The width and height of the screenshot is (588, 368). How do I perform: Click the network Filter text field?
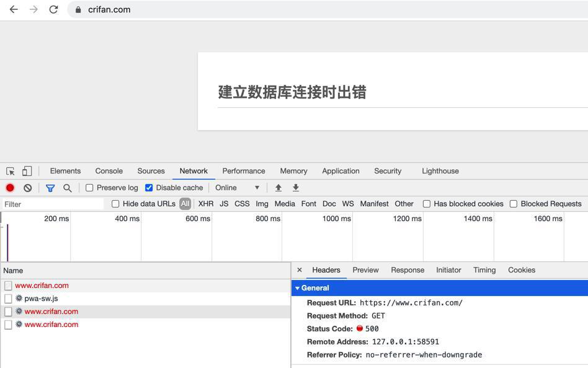pyautogui.click(x=53, y=204)
